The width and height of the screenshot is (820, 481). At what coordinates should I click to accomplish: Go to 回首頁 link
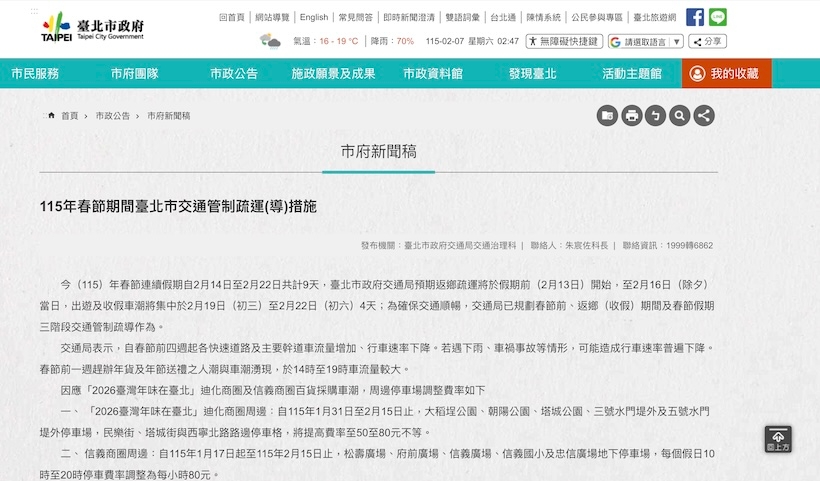tap(232, 17)
